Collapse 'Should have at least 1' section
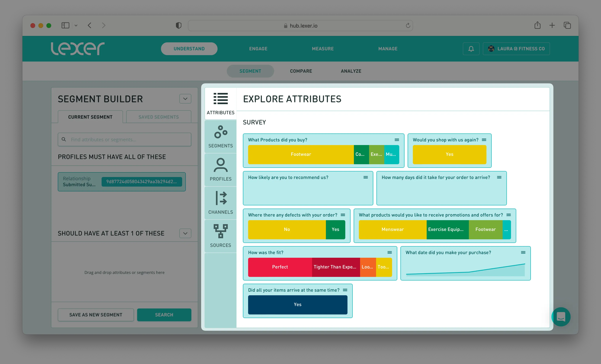601x364 pixels. click(x=185, y=233)
